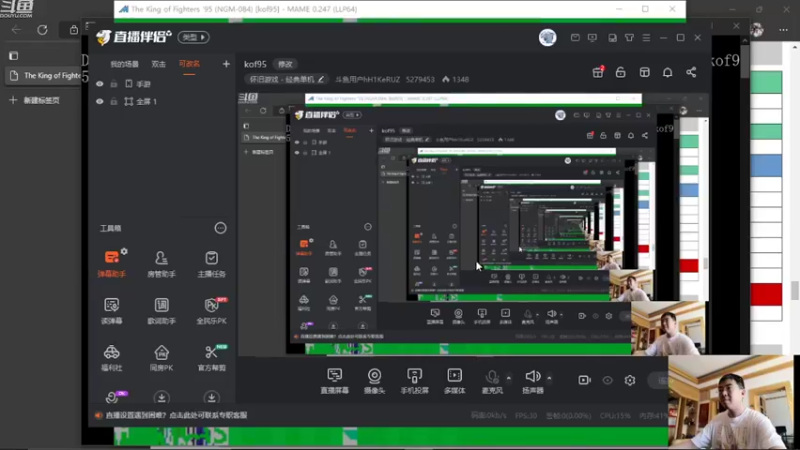This screenshot has height=450, width=800.
Task: Open more options in 工具箱 header
Action: [220, 228]
